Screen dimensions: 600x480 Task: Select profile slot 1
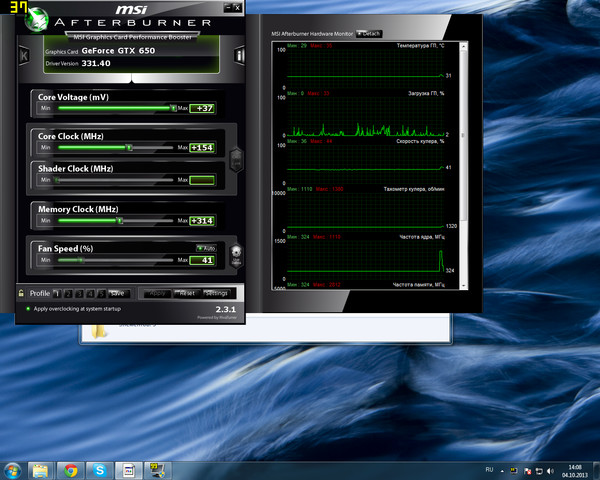pyautogui.click(x=57, y=294)
